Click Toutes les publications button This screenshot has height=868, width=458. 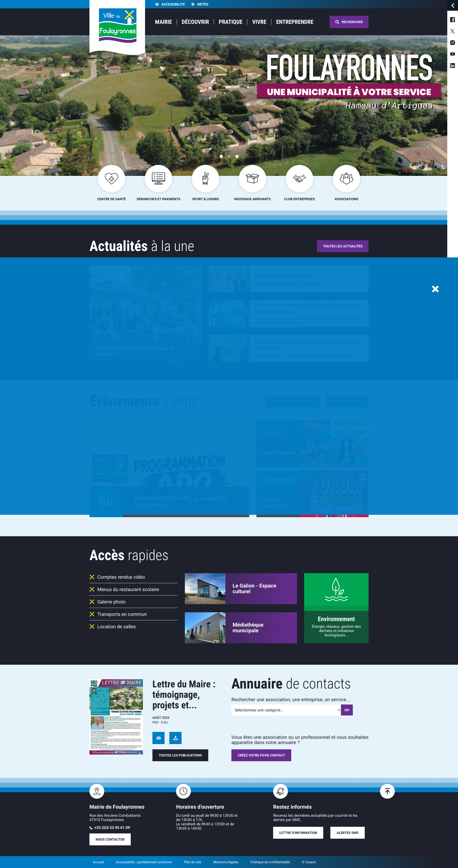180,755
